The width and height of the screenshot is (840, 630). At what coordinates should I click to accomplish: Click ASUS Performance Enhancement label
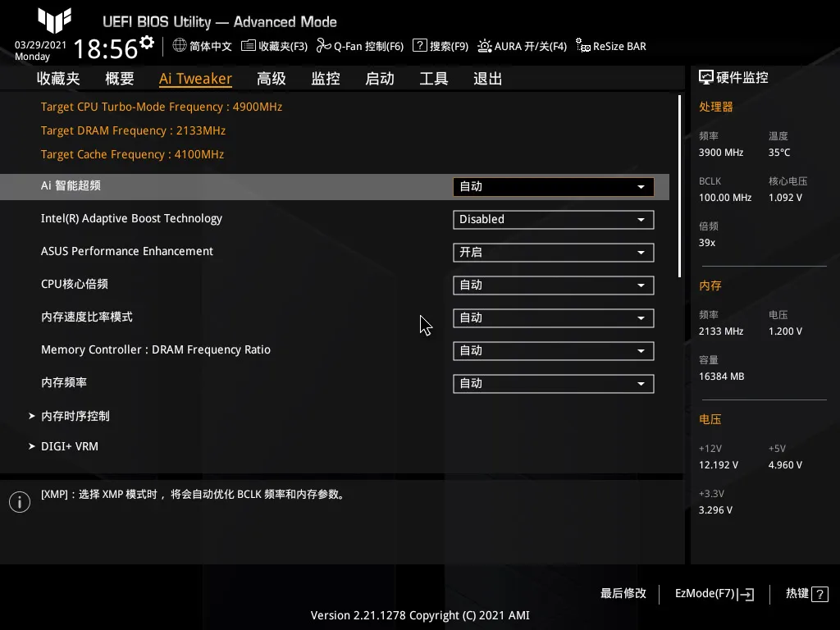pos(127,251)
